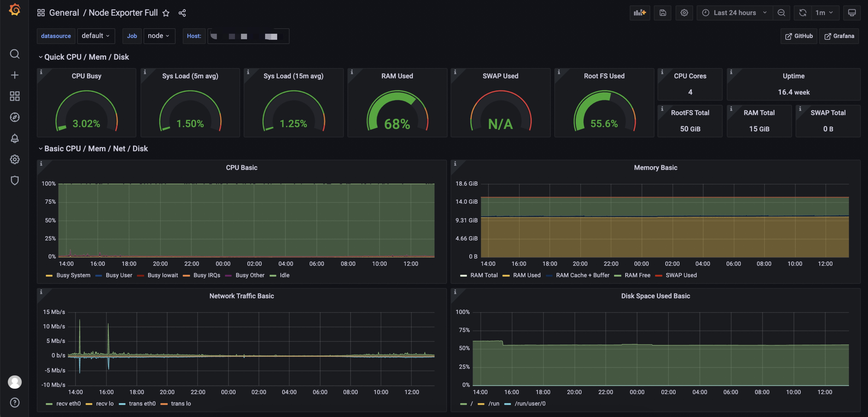The height and width of the screenshot is (417, 868).
Task: Open Sys Load (15m avg) panel menu
Action: point(293,76)
